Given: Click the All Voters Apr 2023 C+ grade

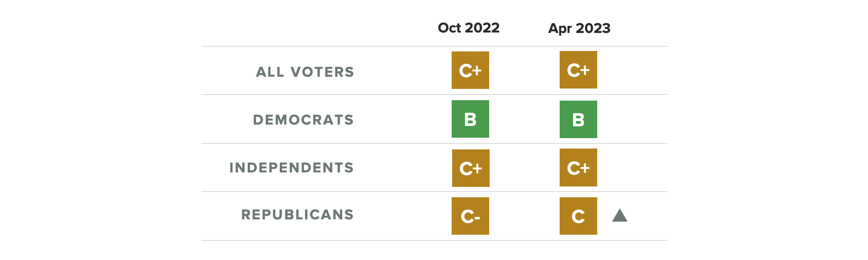Looking at the screenshot, I should pos(578,70).
